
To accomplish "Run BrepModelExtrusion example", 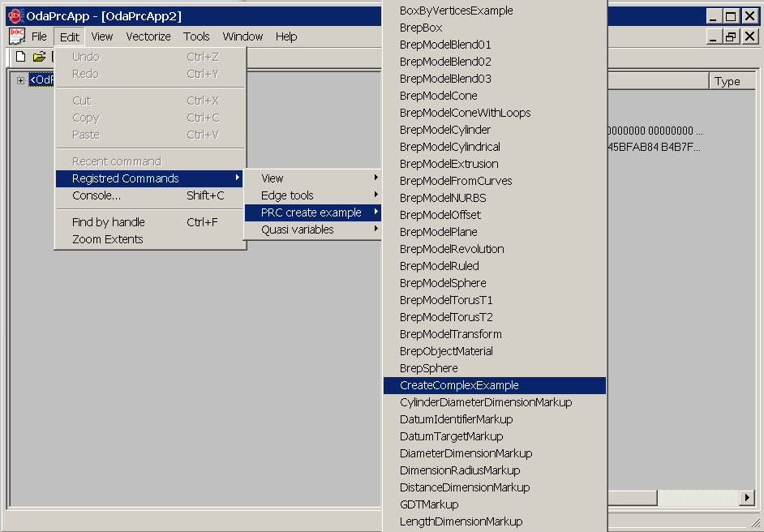I will click(x=495, y=164).
